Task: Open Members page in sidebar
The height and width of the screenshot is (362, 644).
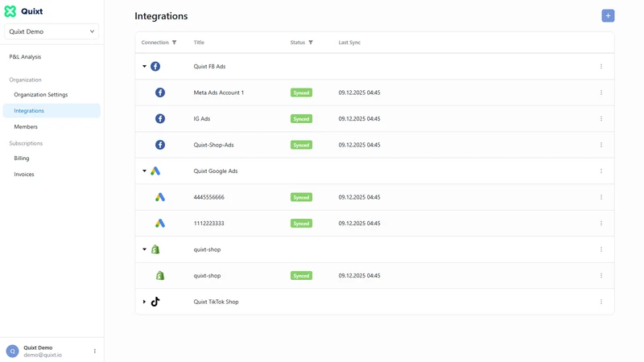Action: (26, 127)
